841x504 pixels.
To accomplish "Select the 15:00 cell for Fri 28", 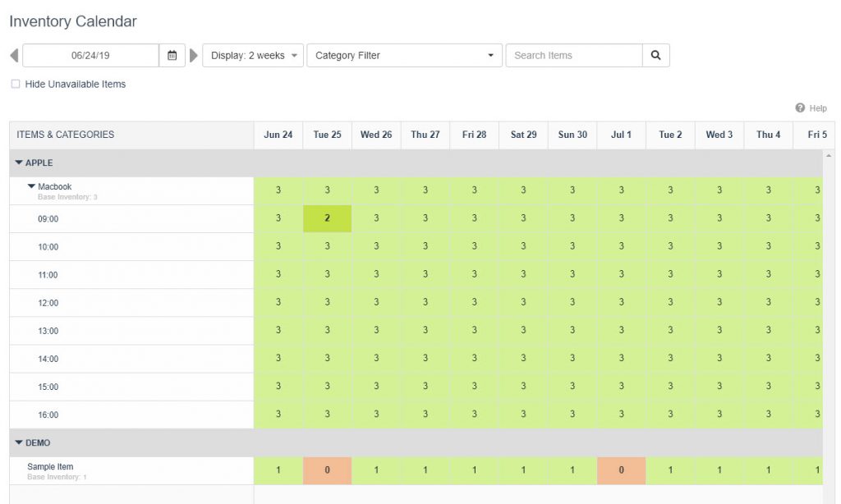I will [x=474, y=386].
